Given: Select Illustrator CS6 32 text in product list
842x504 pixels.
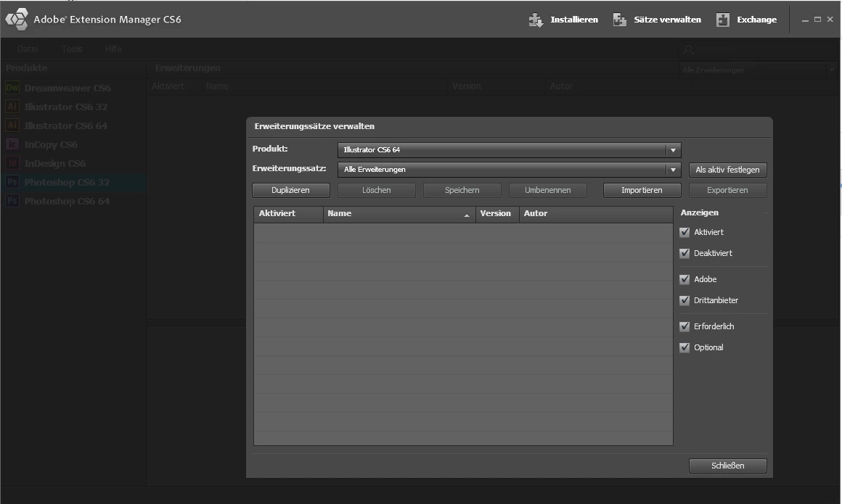Looking at the screenshot, I should click(65, 107).
